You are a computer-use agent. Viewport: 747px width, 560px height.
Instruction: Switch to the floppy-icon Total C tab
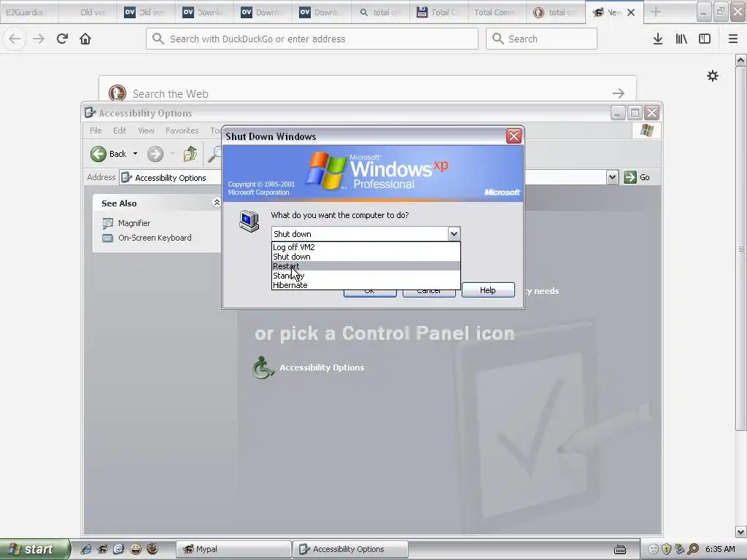click(x=438, y=12)
